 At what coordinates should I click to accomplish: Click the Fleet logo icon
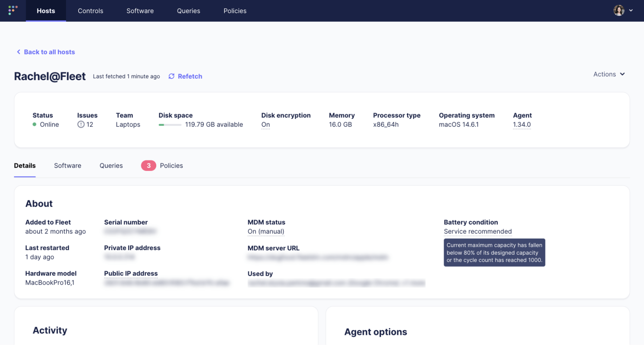[13, 10]
